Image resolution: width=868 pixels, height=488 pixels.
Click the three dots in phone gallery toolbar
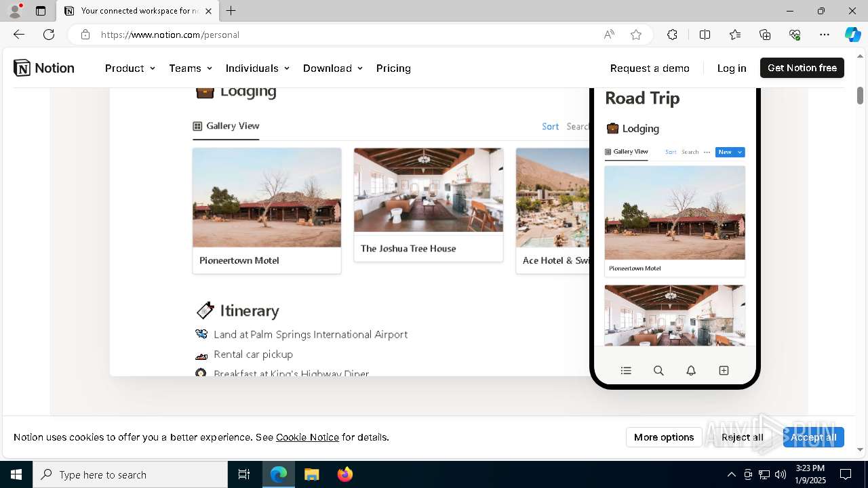tap(707, 152)
